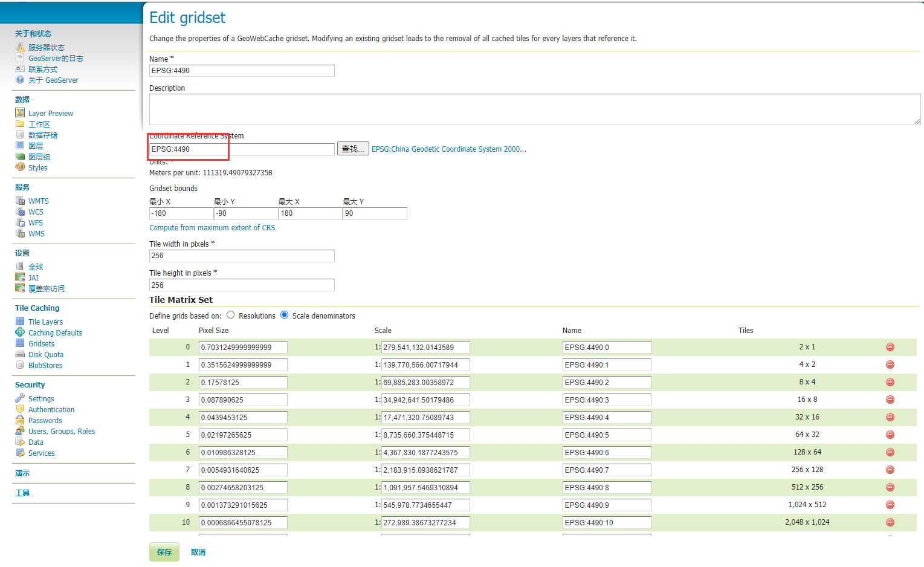Open Users, Groups, Roles page
The image size is (924, 567).
point(62,431)
